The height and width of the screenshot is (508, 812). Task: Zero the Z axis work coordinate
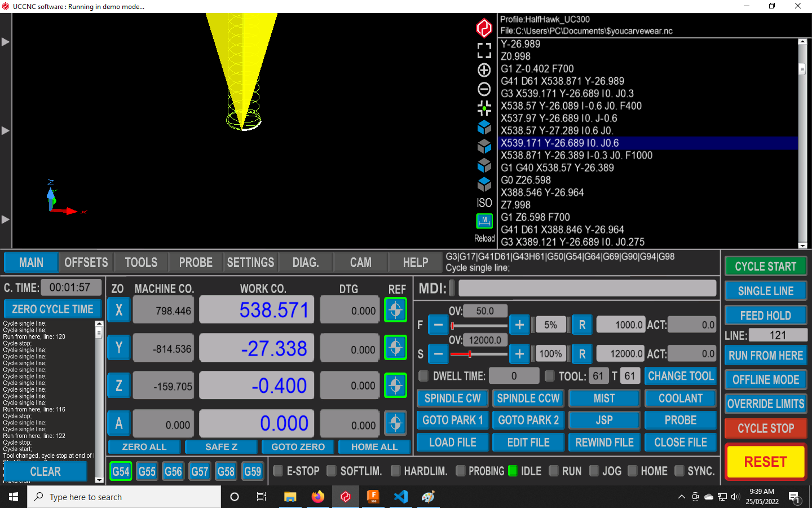tap(119, 386)
